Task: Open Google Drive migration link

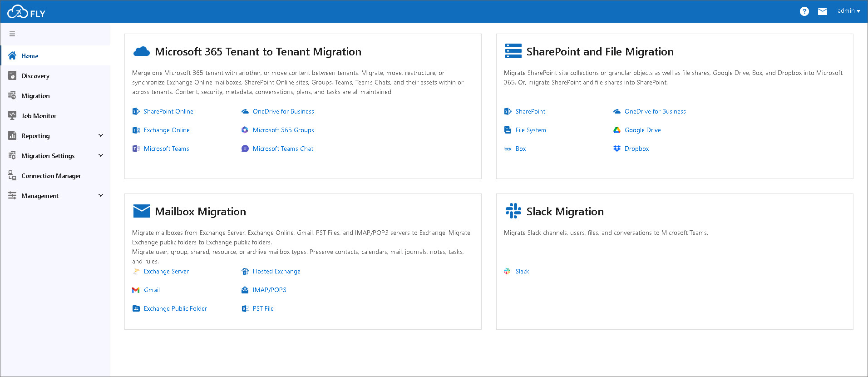Action: coord(643,130)
